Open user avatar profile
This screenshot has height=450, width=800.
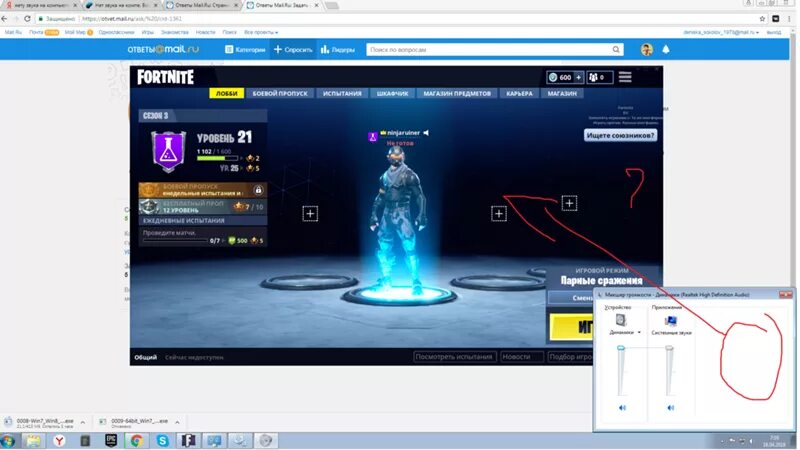[646, 49]
